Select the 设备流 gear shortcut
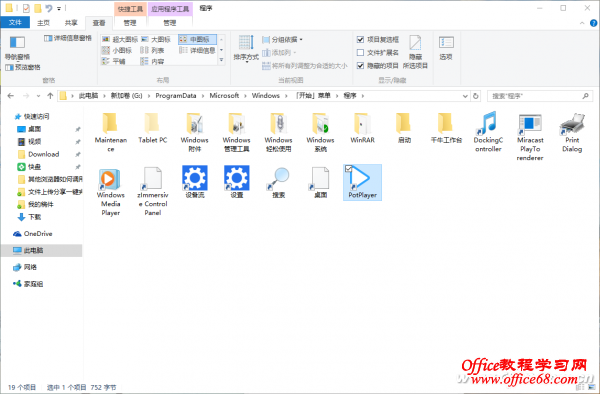The height and width of the screenshot is (394, 600). click(194, 182)
